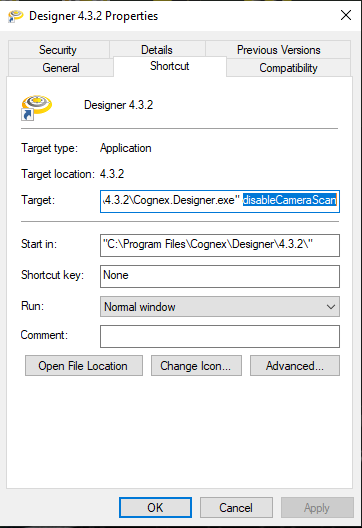362x528 pixels.
Task: Click the Designer shortcut icon in the title bar
Action: pyautogui.click(x=15, y=16)
